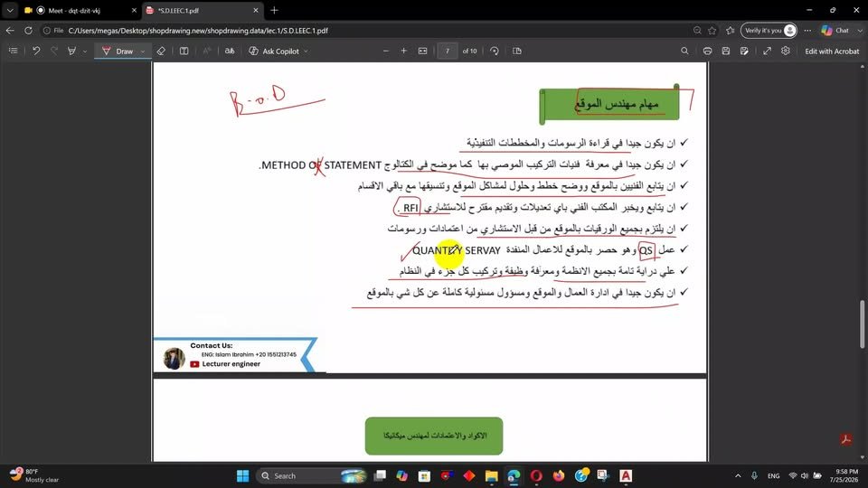Image resolution: width=868 pixels, height=488 pixels.
Task: Close the S.D.LEEC.1.pdf tab
Action: pyautogui.click(x=255, y=11)
